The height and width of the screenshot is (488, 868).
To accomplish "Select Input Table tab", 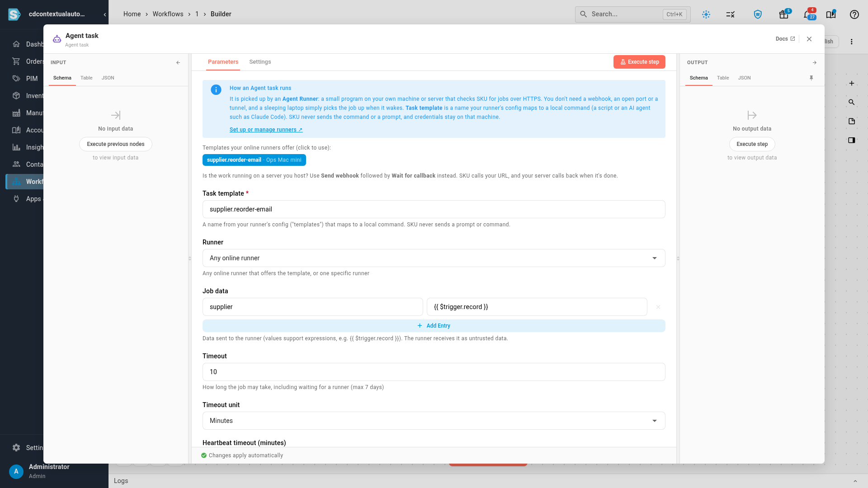I will (x=86, y=78).
